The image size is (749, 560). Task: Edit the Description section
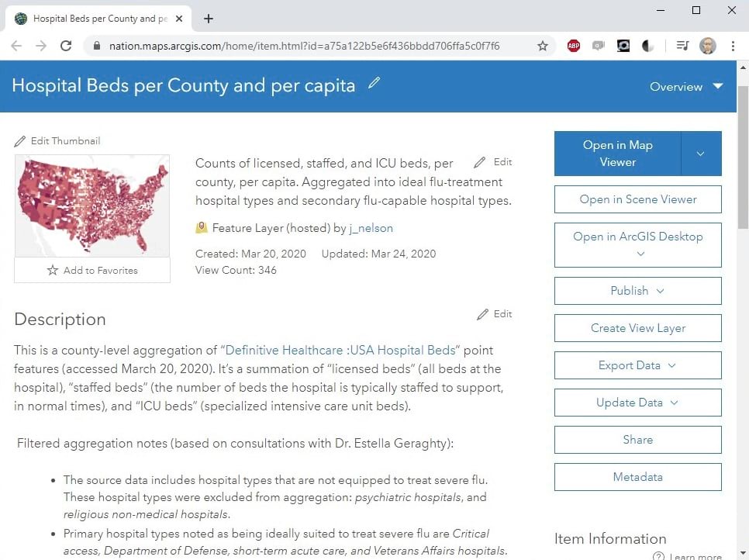click(x=495, y=314)
